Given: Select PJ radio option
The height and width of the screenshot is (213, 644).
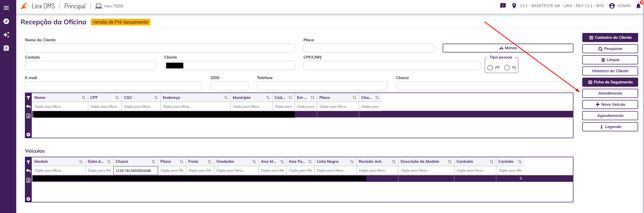Looking at the screenshot, I should pyautogui.click(x=507, y=68).
